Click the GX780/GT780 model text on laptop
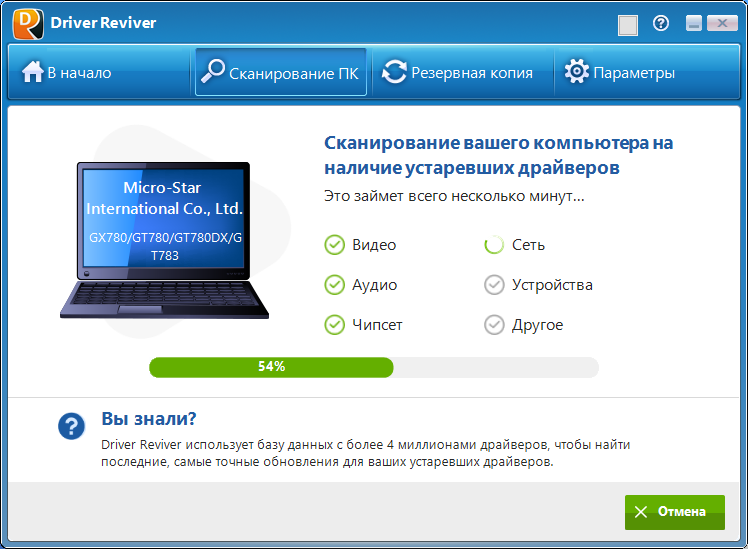Viewport: 748px width, 549px height. (165, 246)
